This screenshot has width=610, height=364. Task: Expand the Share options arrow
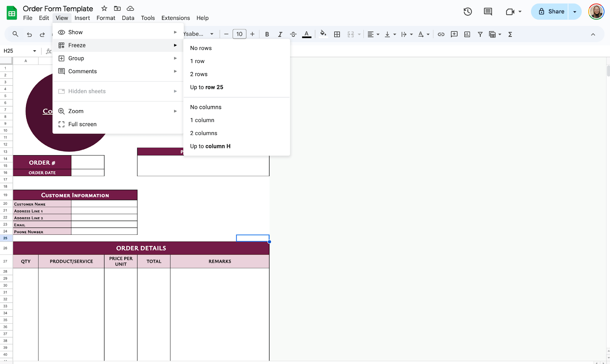click(x=575, y=11)
